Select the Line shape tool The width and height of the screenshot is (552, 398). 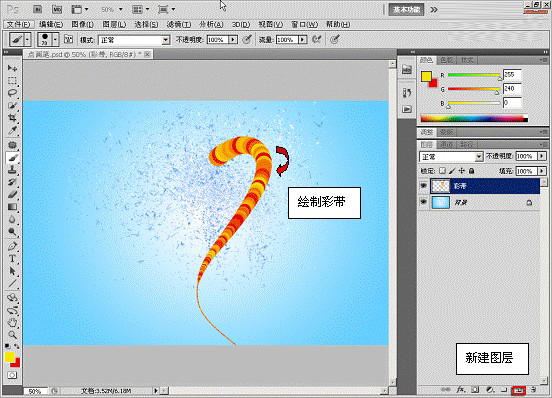12,283
